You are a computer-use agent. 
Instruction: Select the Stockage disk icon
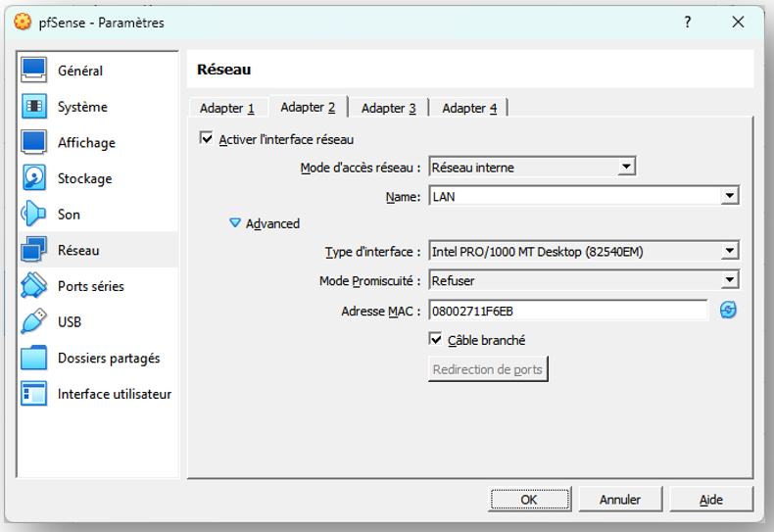click(x=33, y=177)
